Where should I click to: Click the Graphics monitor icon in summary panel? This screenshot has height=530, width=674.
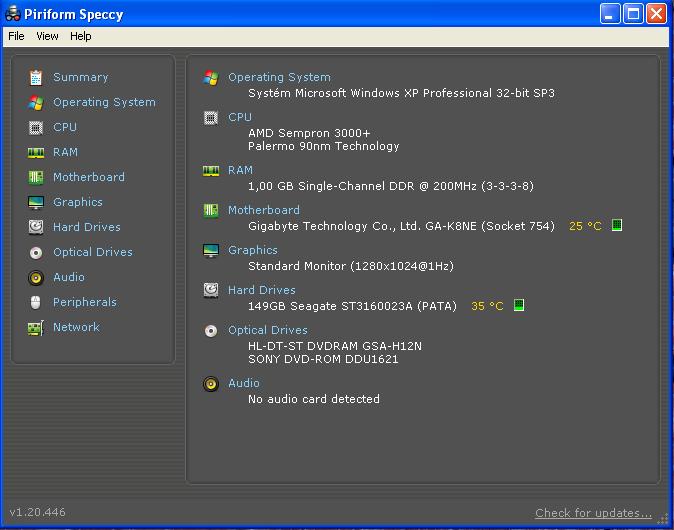pyautogui.click(x=211, y=250)
